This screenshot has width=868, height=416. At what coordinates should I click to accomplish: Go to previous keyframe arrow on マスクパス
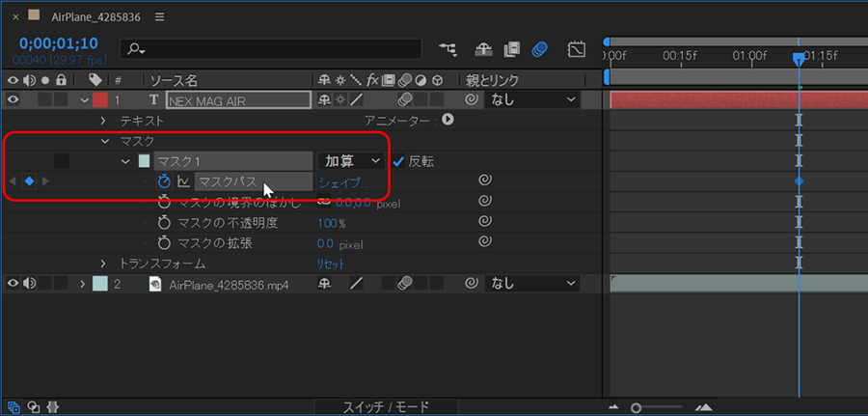[x=14, y=181]
